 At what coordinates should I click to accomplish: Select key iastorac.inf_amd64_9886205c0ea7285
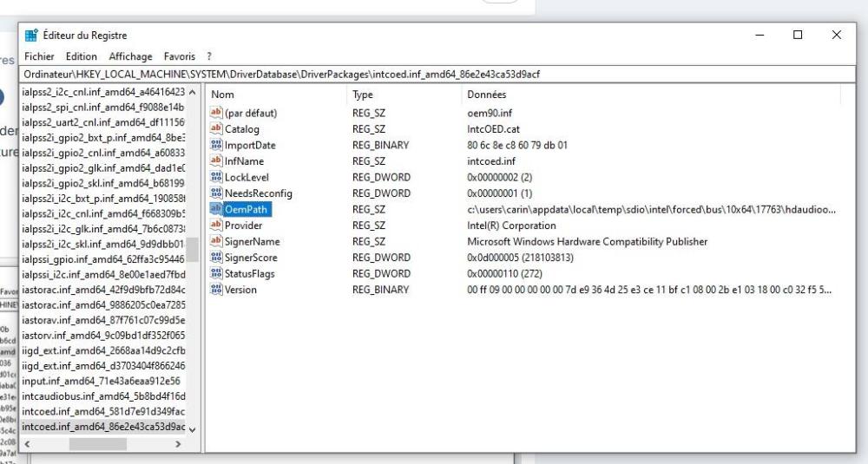103,304
